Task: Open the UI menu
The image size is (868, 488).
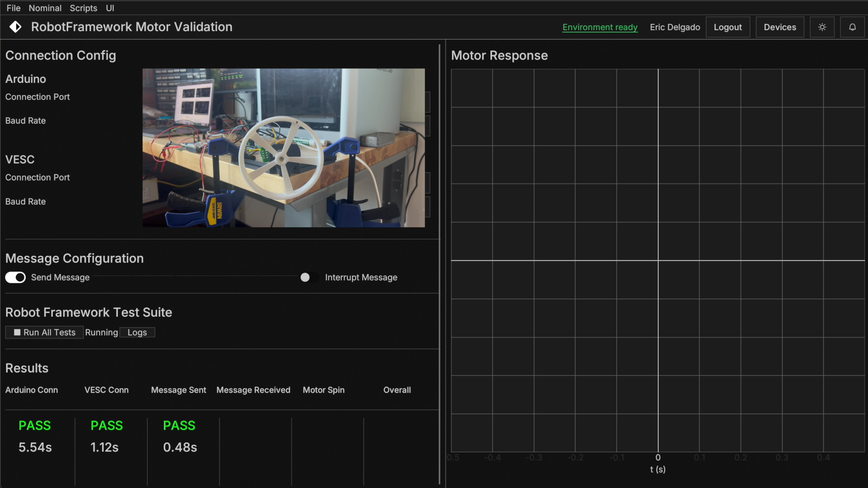Action: [x=110, y=8]
